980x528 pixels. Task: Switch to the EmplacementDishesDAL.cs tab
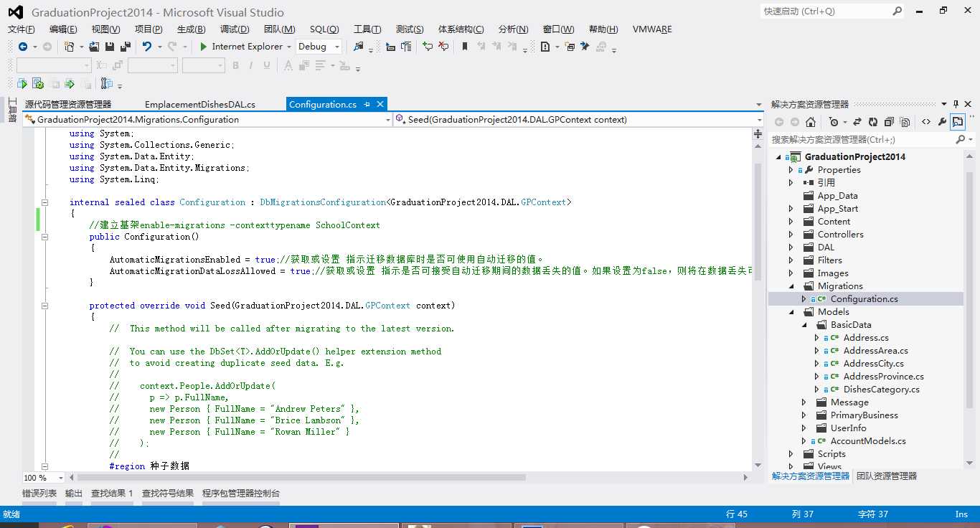coord(200,105)
